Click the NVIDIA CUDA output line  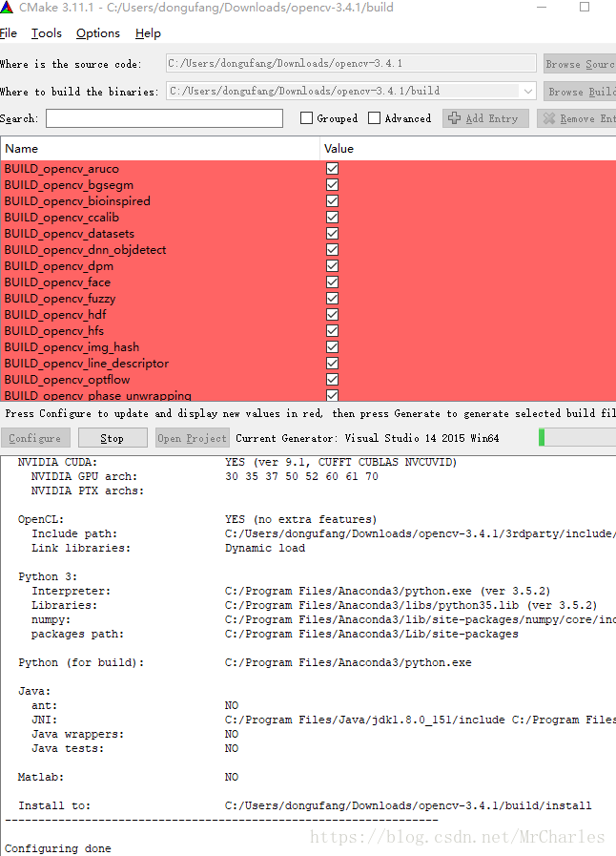tap(237, 463)
